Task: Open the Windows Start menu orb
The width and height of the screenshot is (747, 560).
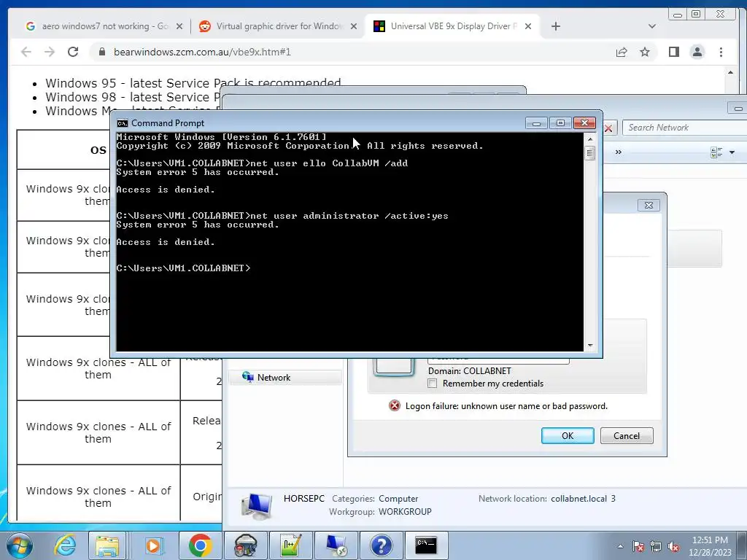Action: (x=20, y=545)
